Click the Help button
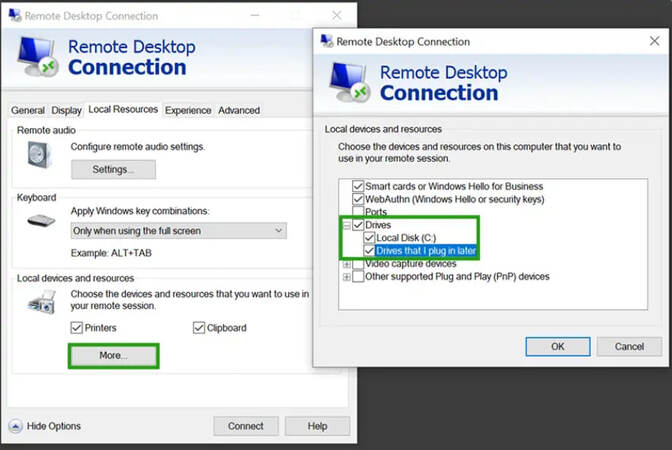Viewport: 672px width, 450px height. (317, 426)
